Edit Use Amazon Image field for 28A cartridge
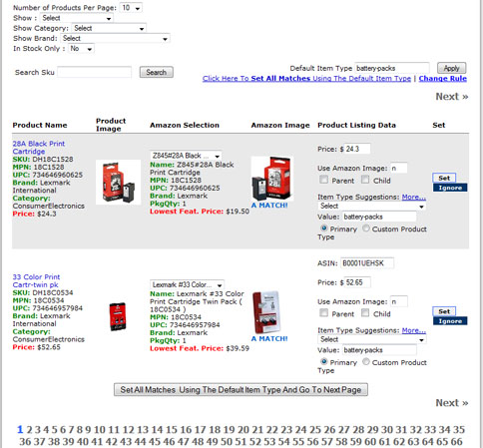This screenshot has height=448, width=483. [x=398, y=168]
